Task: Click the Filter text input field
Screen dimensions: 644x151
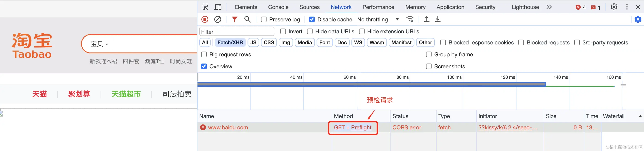Action: tap(237, 32)
